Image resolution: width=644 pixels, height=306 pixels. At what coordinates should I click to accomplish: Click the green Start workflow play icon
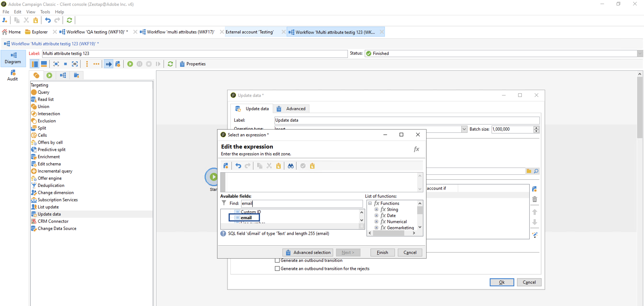(130, 64)
